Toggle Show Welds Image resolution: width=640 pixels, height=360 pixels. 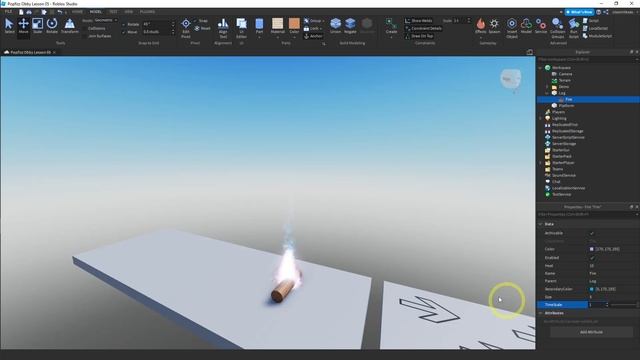point(418,20)
